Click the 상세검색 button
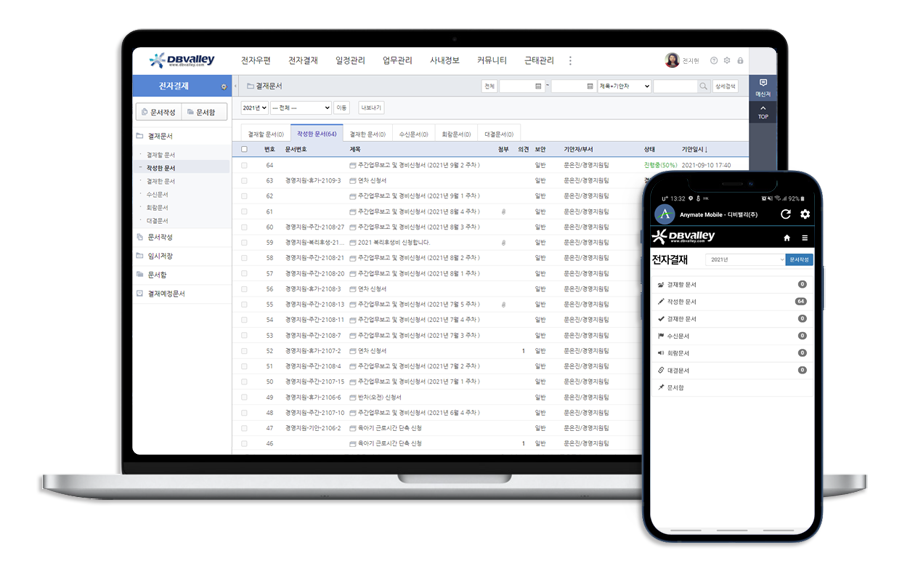The width and height of the screenshot is (910, 569). [725, 86]
